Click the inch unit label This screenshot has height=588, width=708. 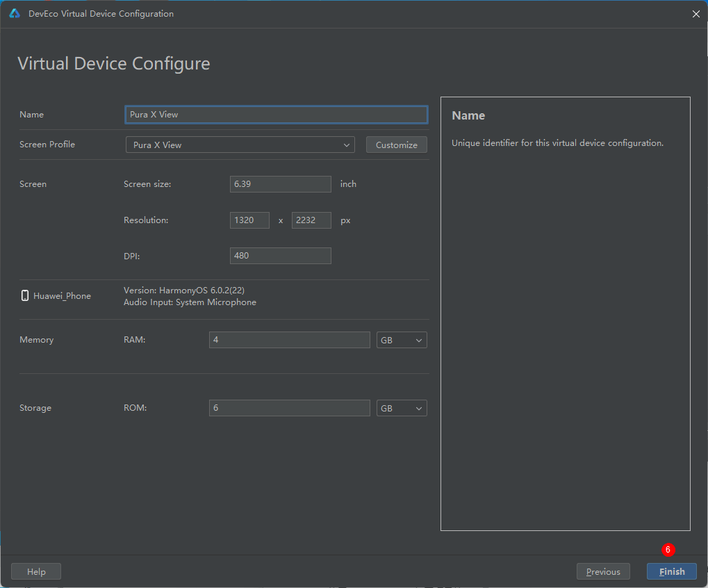coord(348,184)
